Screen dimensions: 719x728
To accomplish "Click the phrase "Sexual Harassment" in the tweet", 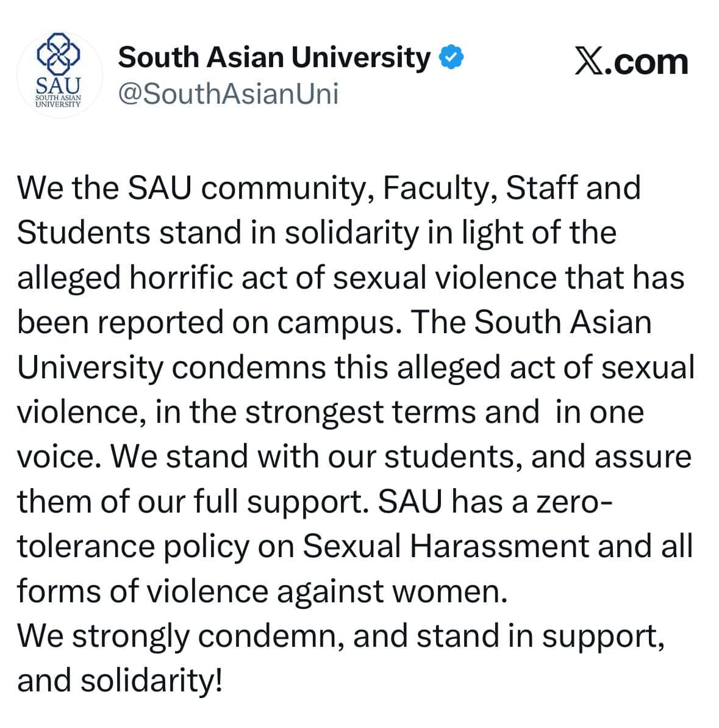I will click(x=446, y=546).
